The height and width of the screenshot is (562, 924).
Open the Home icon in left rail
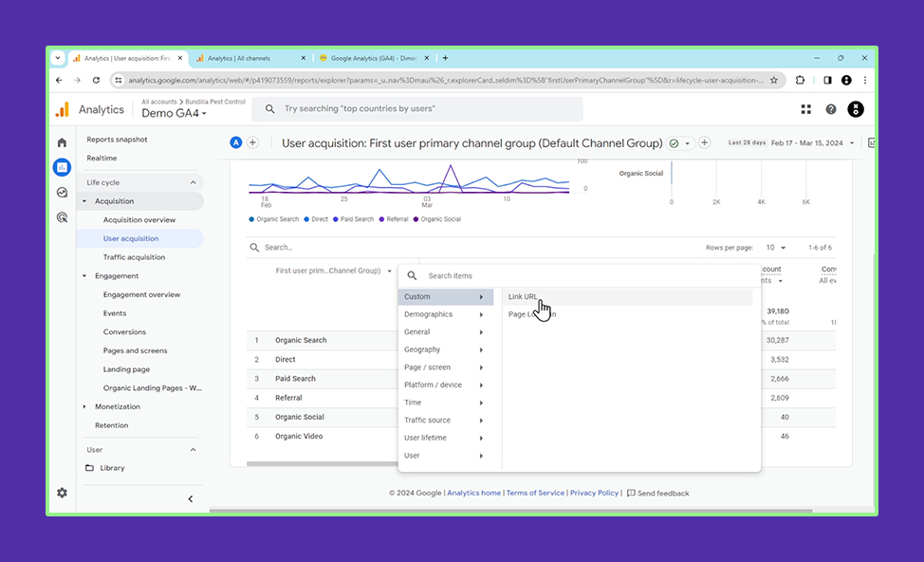[x=62, y=142]
